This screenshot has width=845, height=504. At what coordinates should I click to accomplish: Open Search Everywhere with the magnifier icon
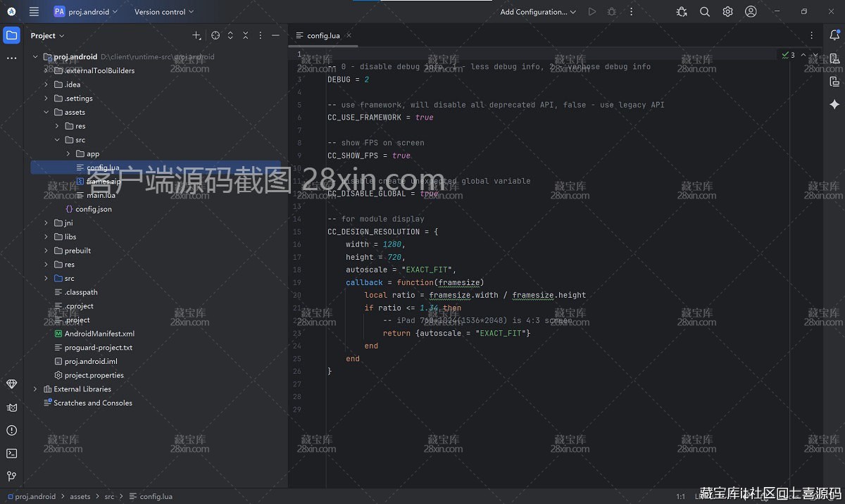tap(705, 11)
